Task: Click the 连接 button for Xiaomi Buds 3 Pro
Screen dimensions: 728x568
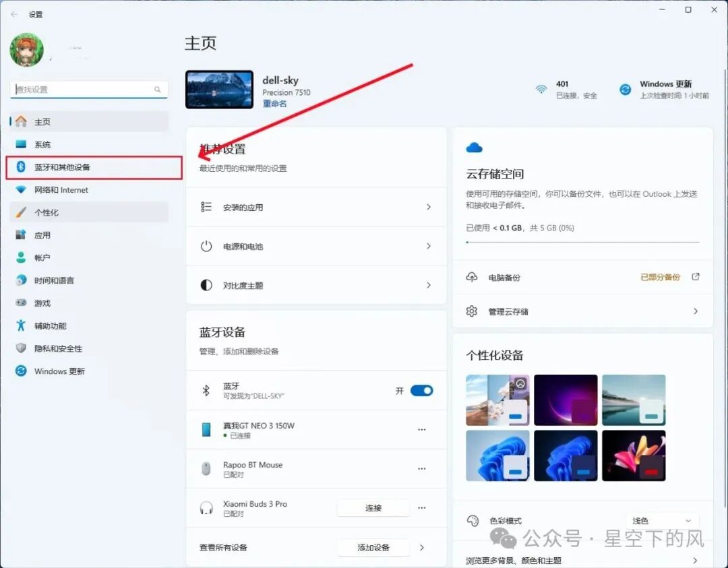Action: coord(373,507)
